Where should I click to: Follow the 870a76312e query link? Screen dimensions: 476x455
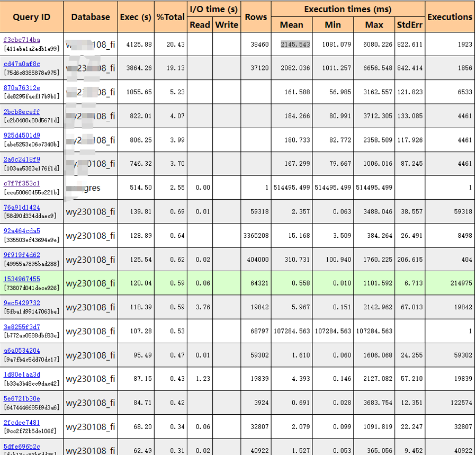coord(22,88)
